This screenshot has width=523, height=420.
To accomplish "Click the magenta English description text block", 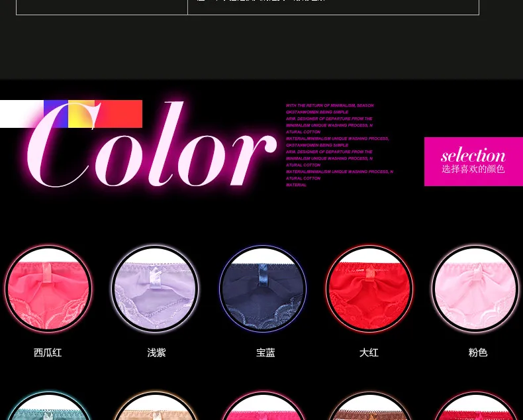I will [x=340, y=145].
